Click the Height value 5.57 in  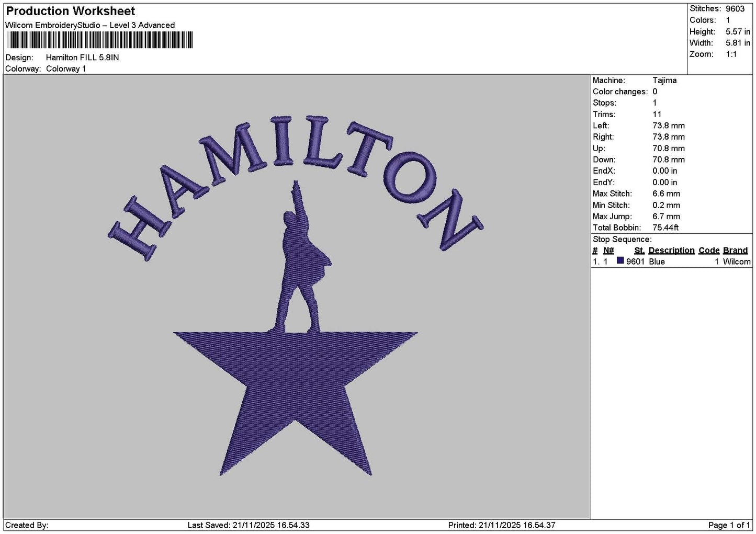[x=738, y=32]
